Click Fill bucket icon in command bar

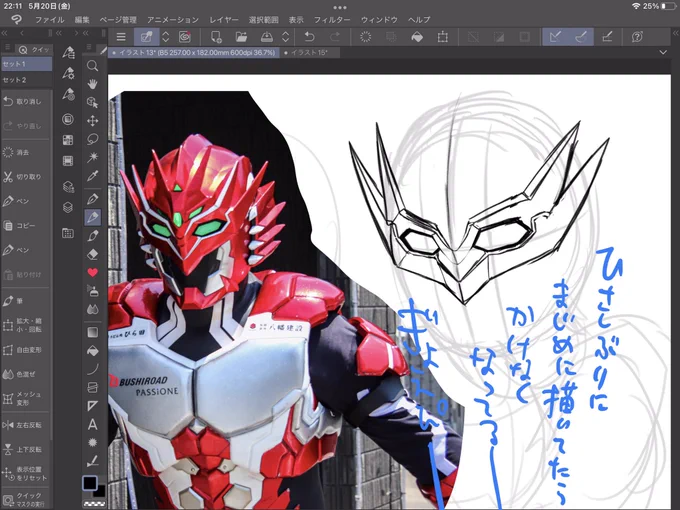pos(417,37)
